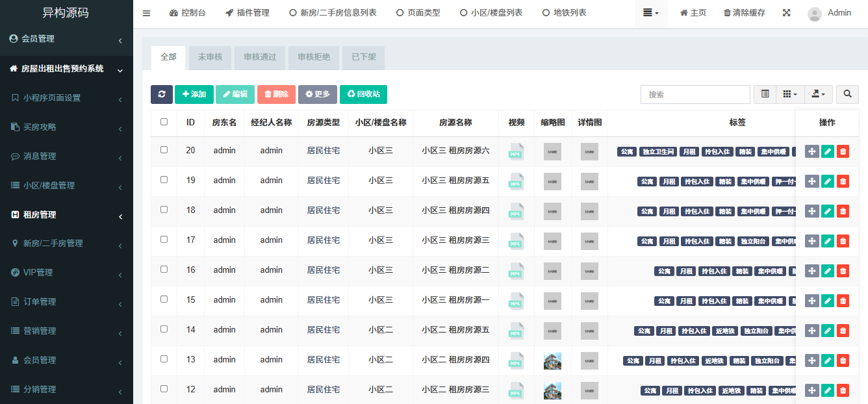Image resolution: width=868 pixels, height=404 pixels.
Task: Click the refresh icon button above table
Action: pos(162,94)
